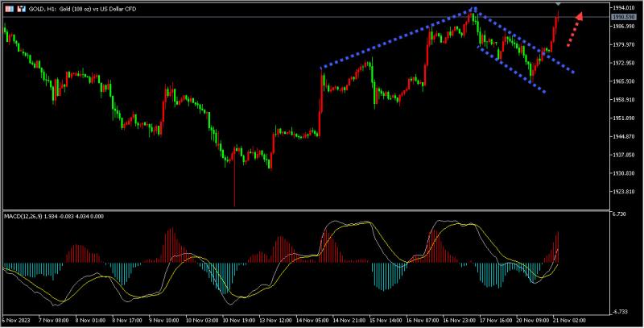The width and height of the screenshot is (644, 328).
Task: Click the 1965.930 price scale value
Action: click(625, 81)
